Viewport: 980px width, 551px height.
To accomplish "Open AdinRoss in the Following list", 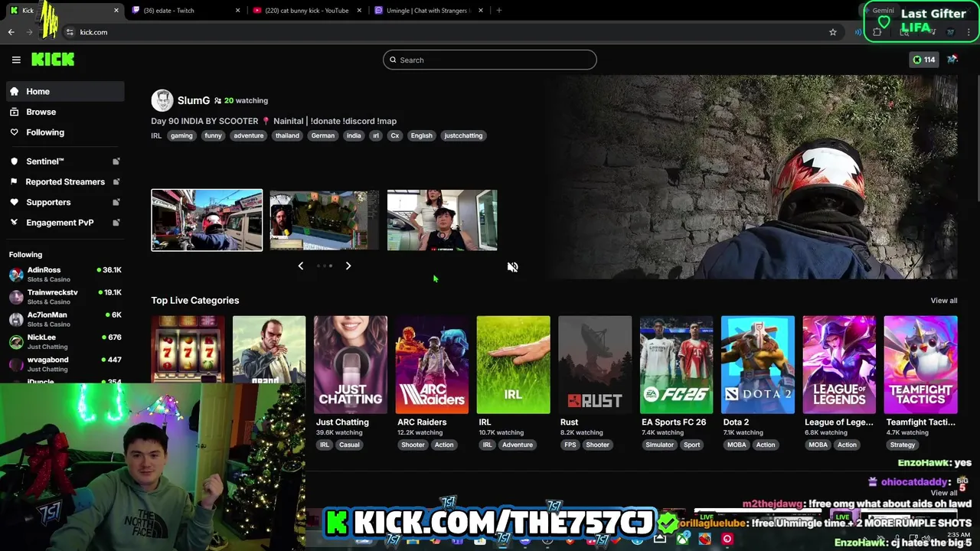I will [64, 274].
